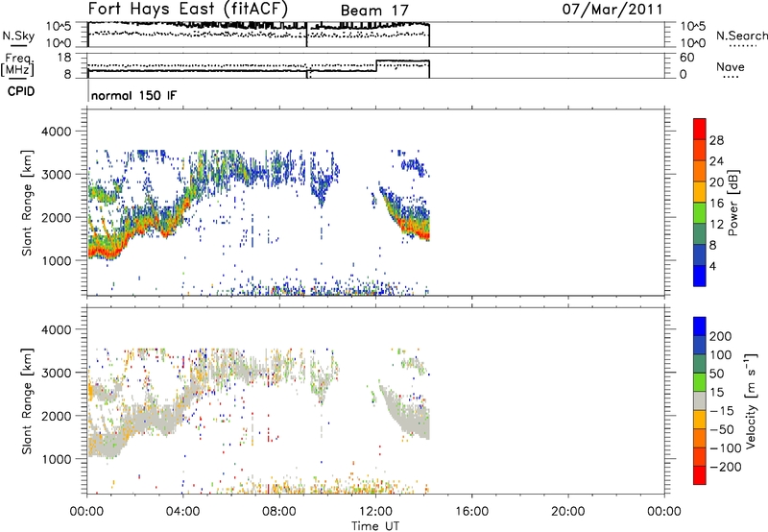
Task: Click the date '07/Mar/2011'
Action: tap(612, 10)
